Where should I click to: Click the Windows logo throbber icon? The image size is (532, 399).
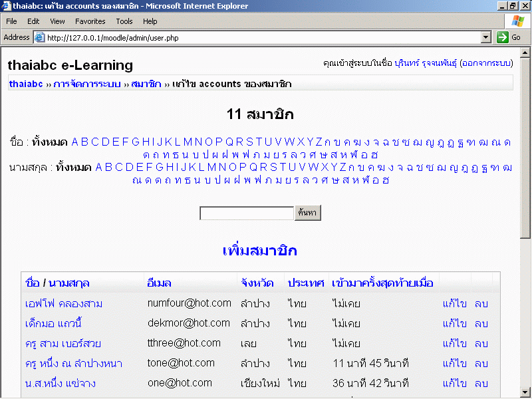(518, 21)
